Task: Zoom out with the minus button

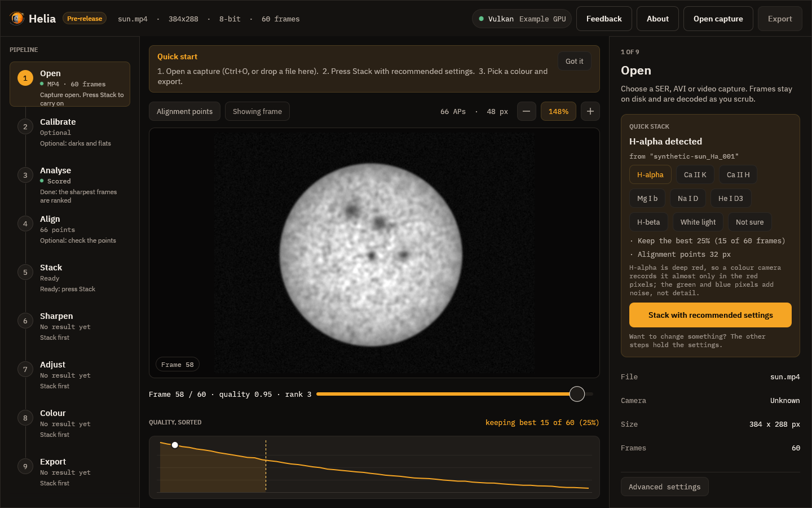Action: pyautogui.click(x=526, y=111)
